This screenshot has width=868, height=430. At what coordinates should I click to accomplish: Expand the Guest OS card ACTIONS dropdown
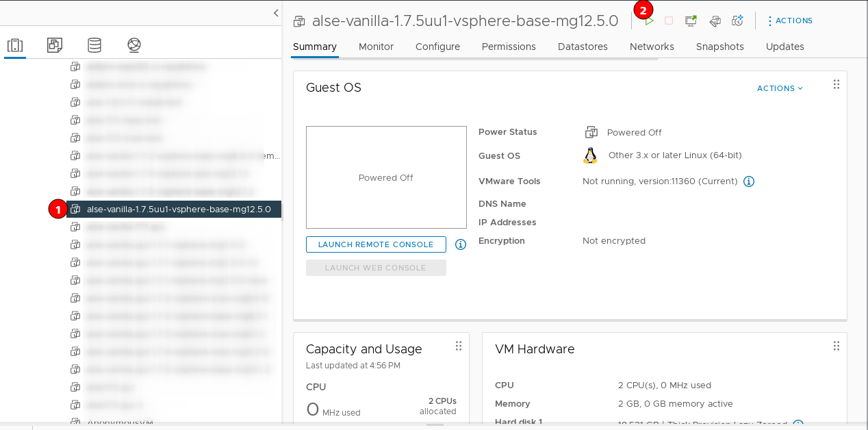780,88
